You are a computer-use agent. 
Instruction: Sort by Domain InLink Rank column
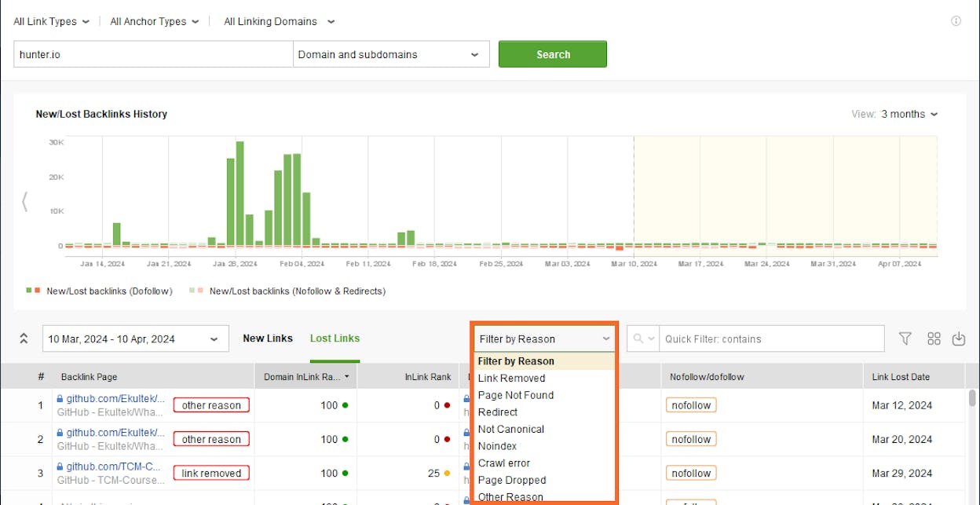click(x=305, y=377)
